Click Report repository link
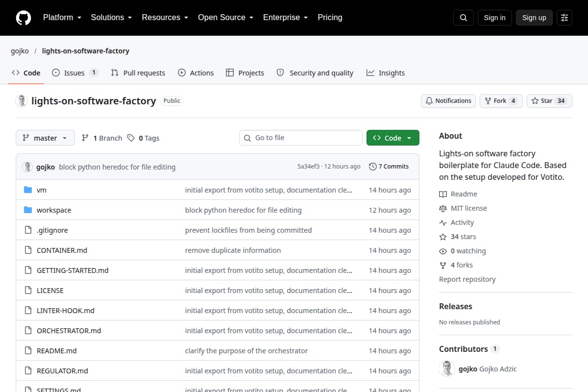The image size is (588, 392). [467, 279]
